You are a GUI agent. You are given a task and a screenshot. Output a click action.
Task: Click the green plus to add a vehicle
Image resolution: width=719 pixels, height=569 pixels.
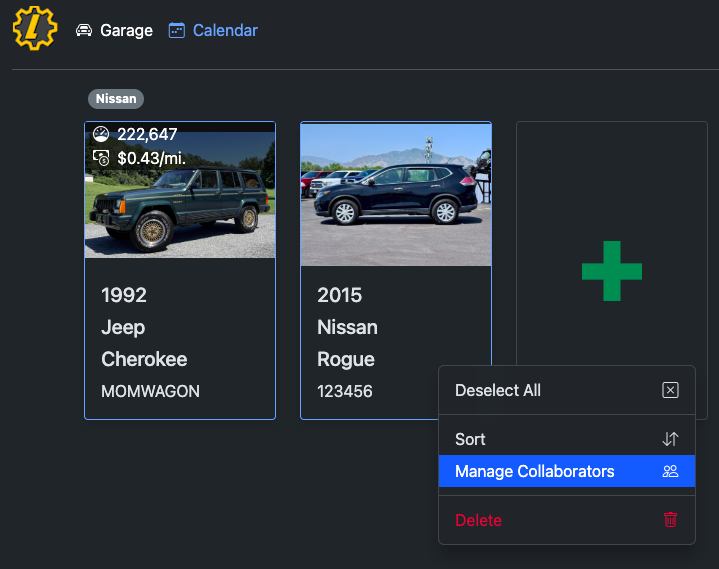(611, 270)
